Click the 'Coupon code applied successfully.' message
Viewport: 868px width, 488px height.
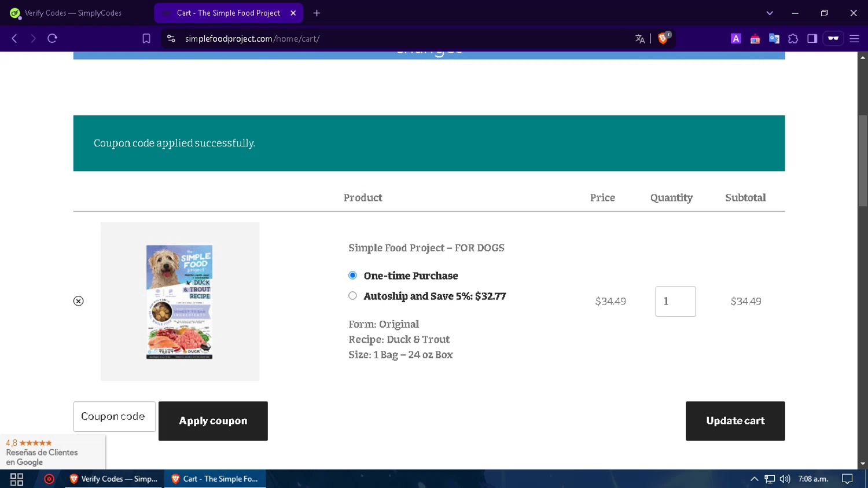click(174, 143)
